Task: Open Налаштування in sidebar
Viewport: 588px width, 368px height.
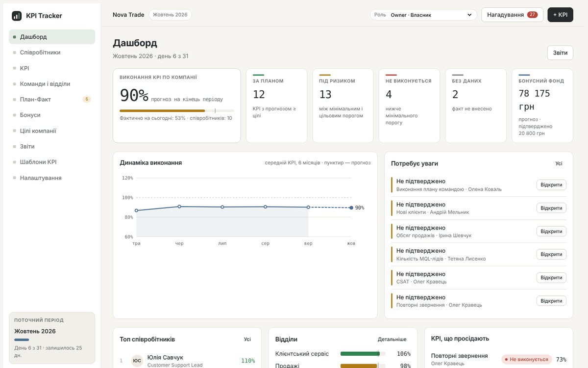Action: pos(52,178)
